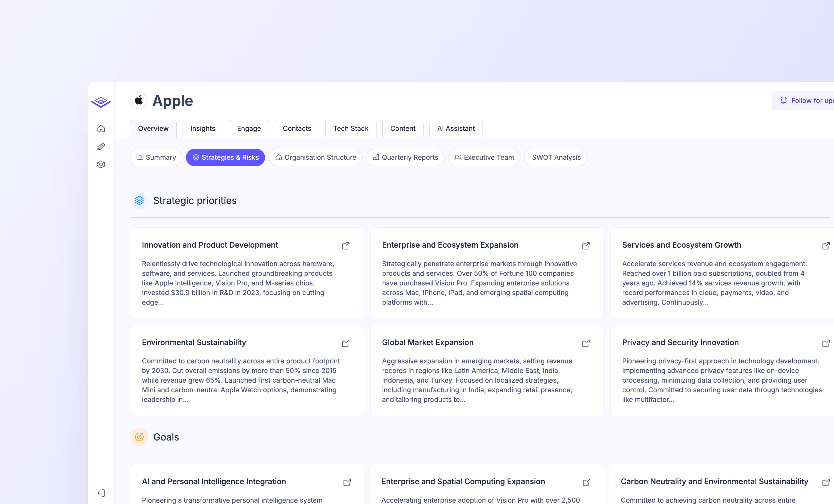Open Global Market Expansion external link icon
Screen dimensions: 834x504
(x=586, y=343)
